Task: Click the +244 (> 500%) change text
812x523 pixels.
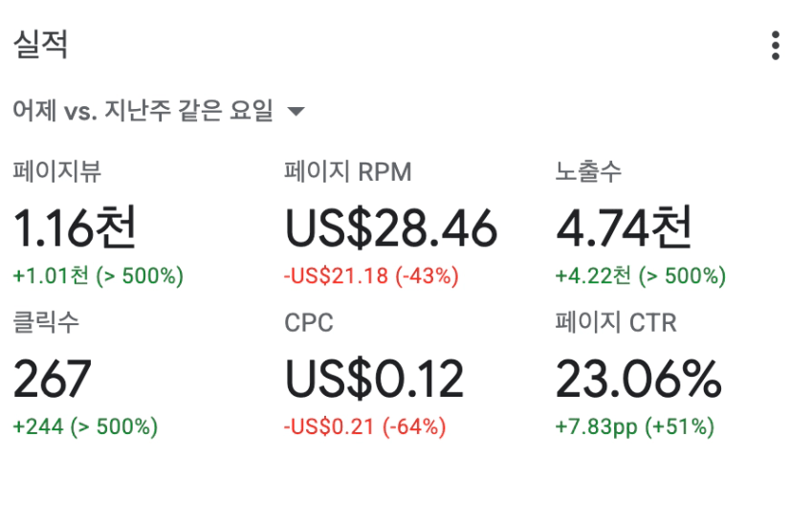Action: (85, 426)
